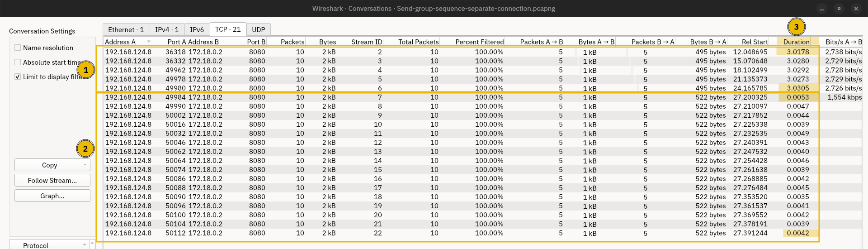
Task: Click the Follow Stream button
Action: (52, 180)
